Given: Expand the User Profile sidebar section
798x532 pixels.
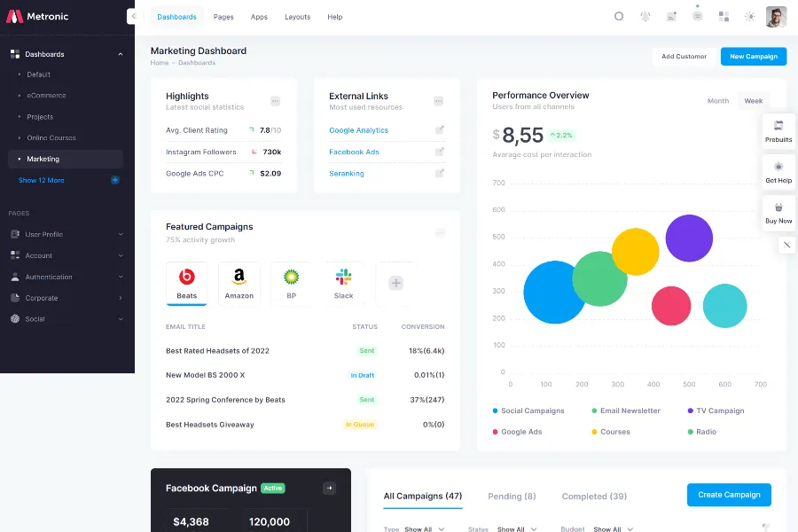Looking at the screenshot, I should [x=66, y=234].
